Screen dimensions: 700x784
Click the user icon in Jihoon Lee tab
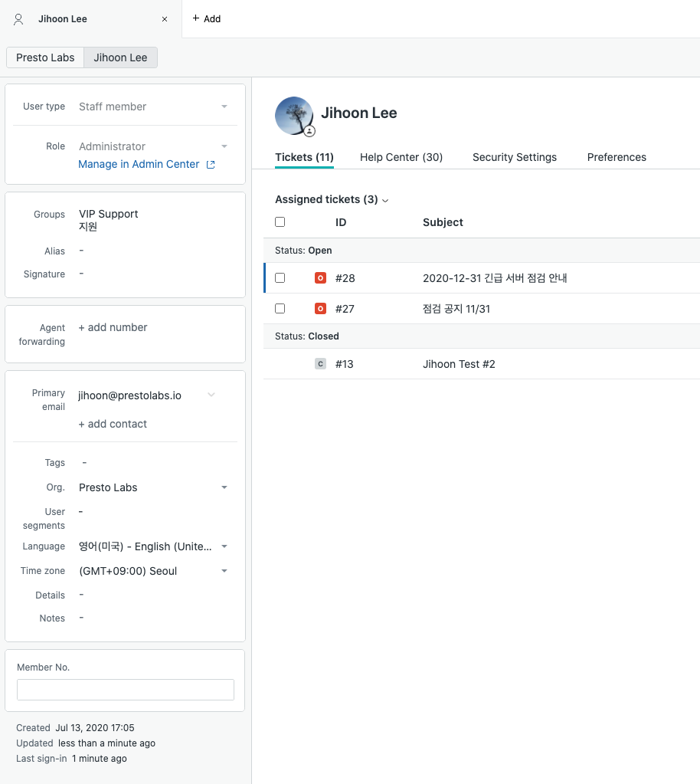(18, 19)
